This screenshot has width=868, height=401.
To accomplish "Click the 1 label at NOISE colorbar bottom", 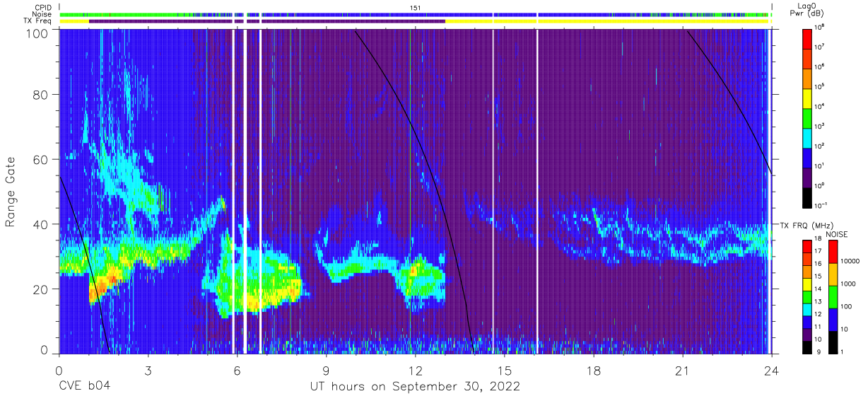I will (x=843, y=351).
